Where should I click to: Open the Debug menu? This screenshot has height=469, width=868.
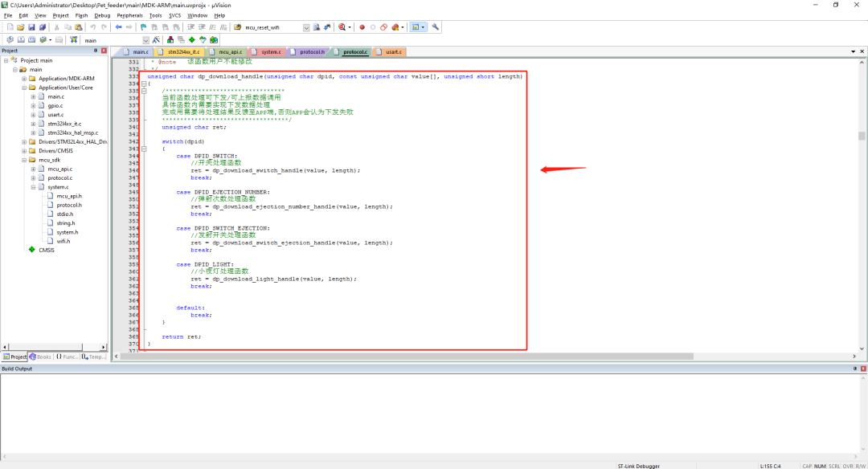click(102, 15)
